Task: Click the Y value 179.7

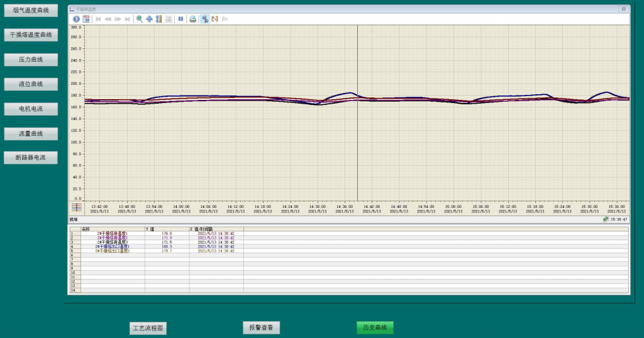Action: (167, 251)
